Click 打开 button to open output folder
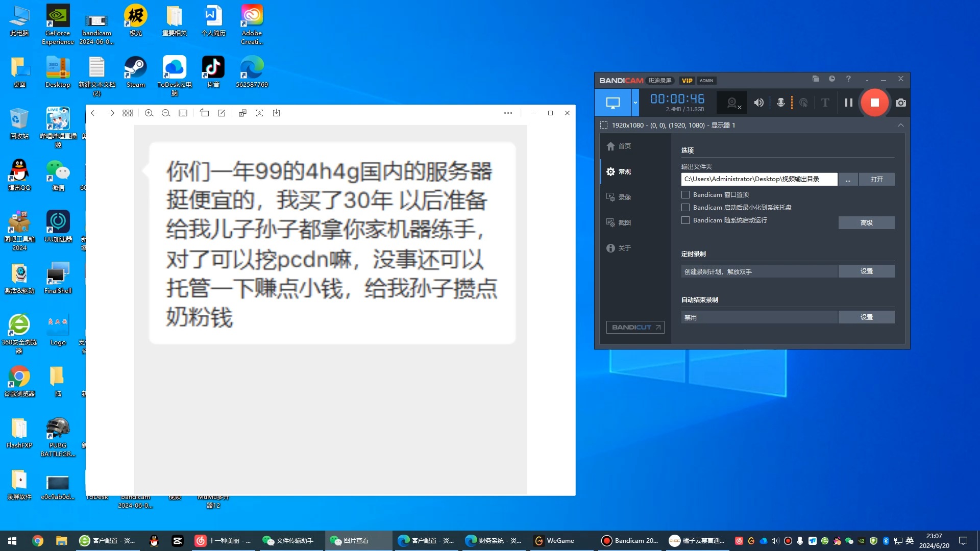Viewport: 980px width, 551px height. 876,179
